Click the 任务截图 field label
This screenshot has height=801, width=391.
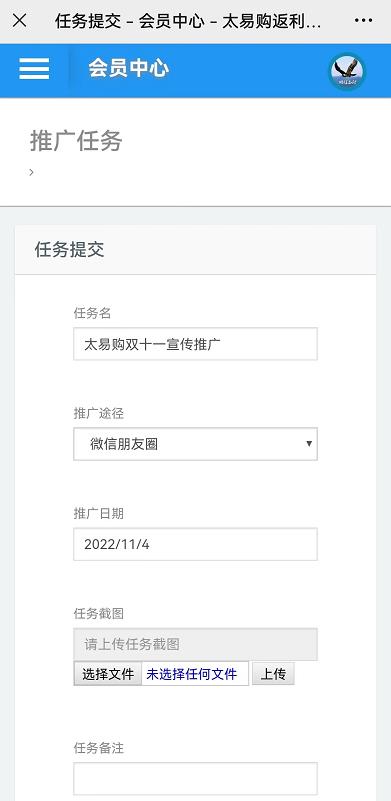(99, 614)
